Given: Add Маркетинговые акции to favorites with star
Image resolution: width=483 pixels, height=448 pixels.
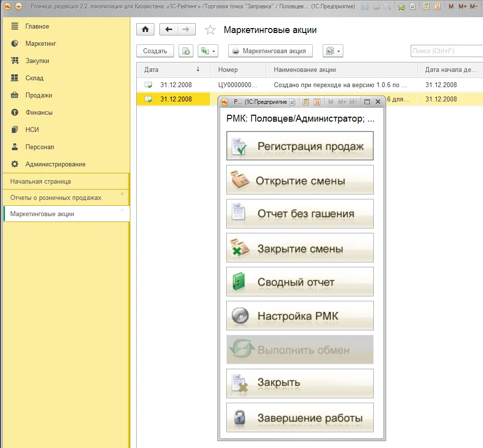Looking at the screenshot, I should (x=210, y=30).
